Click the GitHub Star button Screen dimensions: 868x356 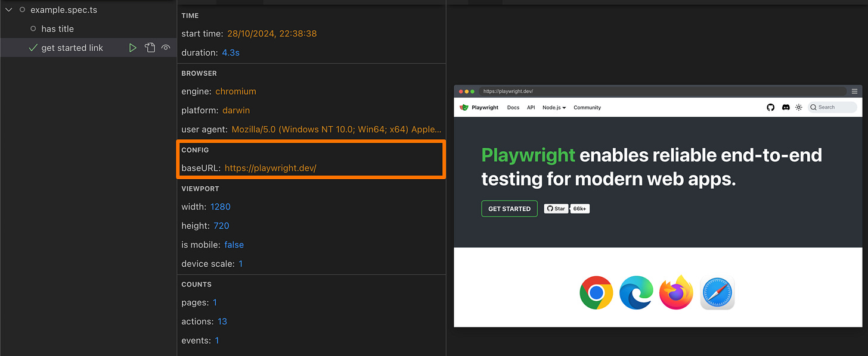(x=556, y=209)
